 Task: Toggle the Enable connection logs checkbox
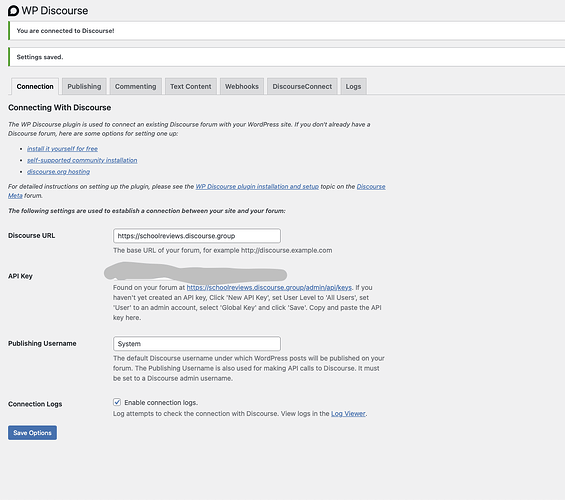[117, 402]
